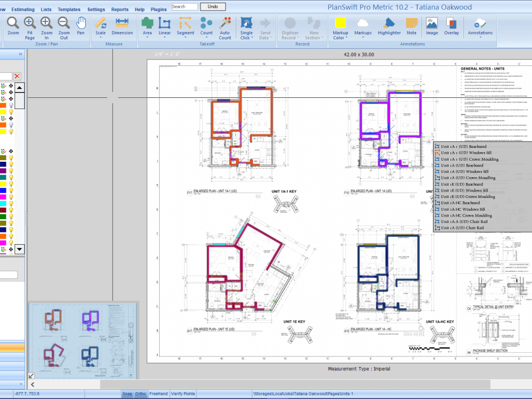Select Unit 1A-1 (UD) Baseboard in the list
Screen dimensions: 532x399
tap(463, 147)
